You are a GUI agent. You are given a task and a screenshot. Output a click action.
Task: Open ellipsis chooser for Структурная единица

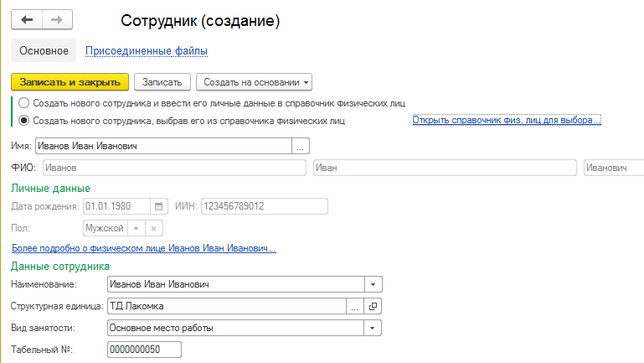355,306
